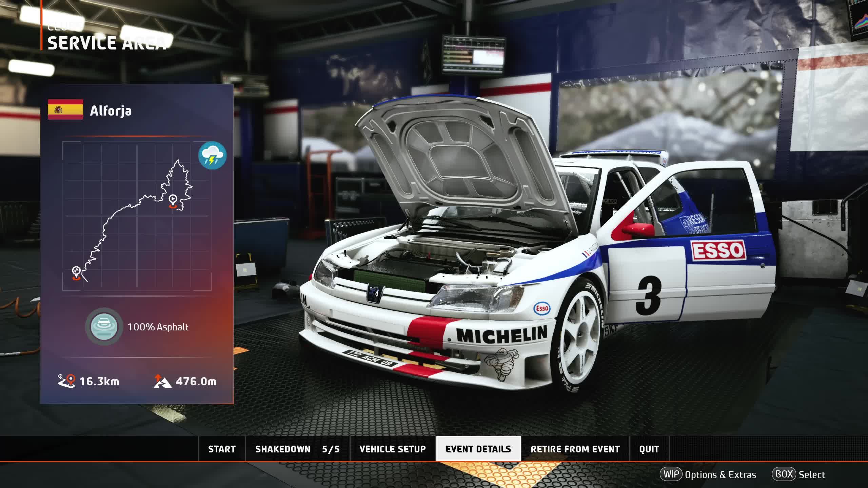Viewport: 868px width, 488px height.
Task: Click the WIP Options & Extras key icon
Action: [x=671, y=474]
